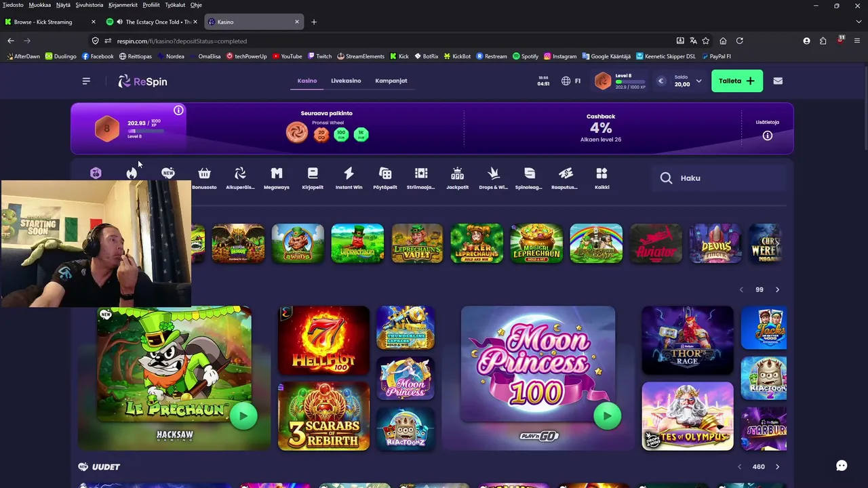Select the Instant Win category icon
Screen dimensions: 868x488
click(349, 178)
